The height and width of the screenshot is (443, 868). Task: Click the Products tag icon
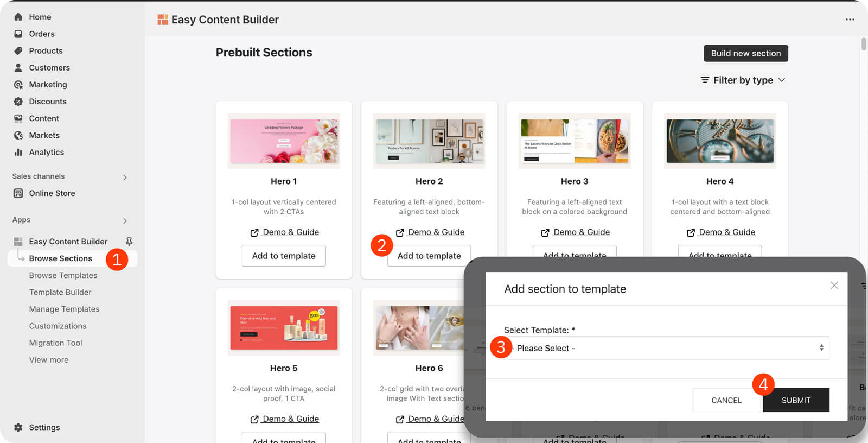[18, 50]
